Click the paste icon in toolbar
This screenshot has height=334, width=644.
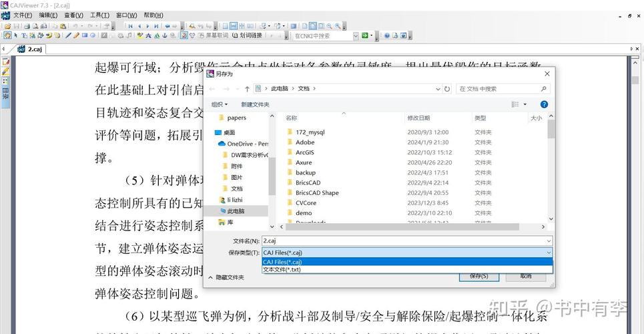pos(63,26)
